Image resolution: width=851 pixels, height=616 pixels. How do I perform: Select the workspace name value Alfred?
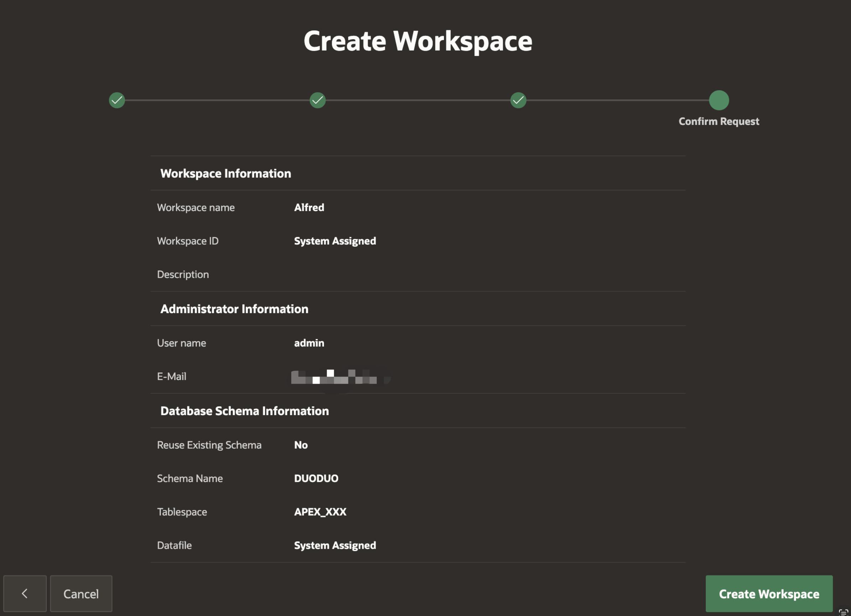tap(309, 208)
